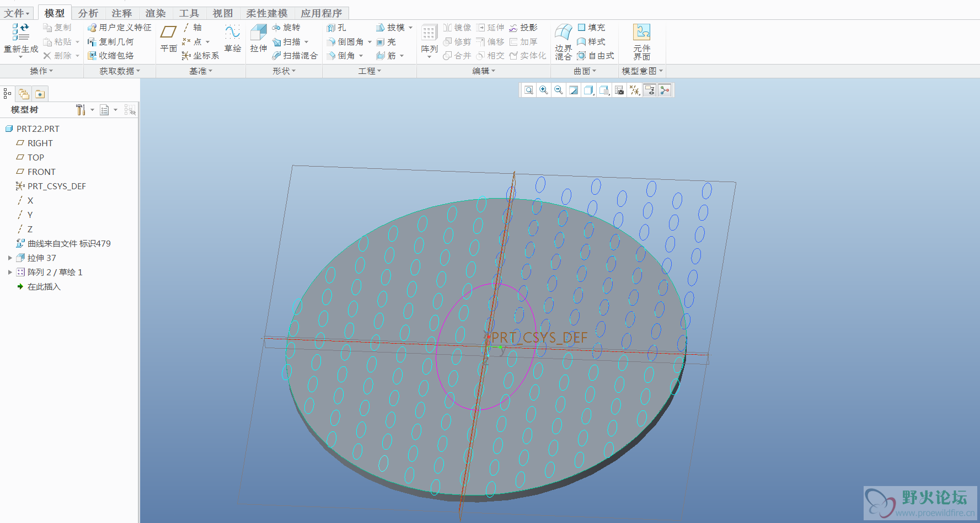Image resolution: width=980 pixels, height=523 pixels.
Task: Open User-Defined Feature (用户定义特征)
Action: click(x=120, y=28)
